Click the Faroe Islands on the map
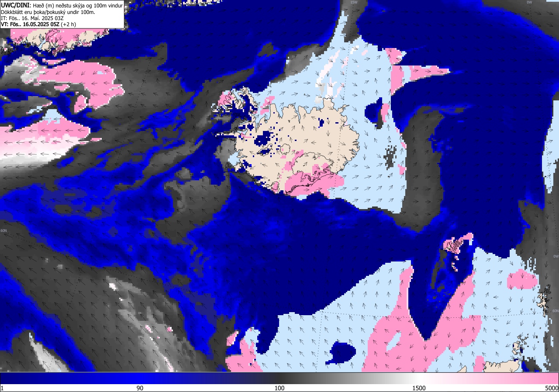The width and height of the screenshot is (559, 392). pyautogui.click(x=455, y=248)
